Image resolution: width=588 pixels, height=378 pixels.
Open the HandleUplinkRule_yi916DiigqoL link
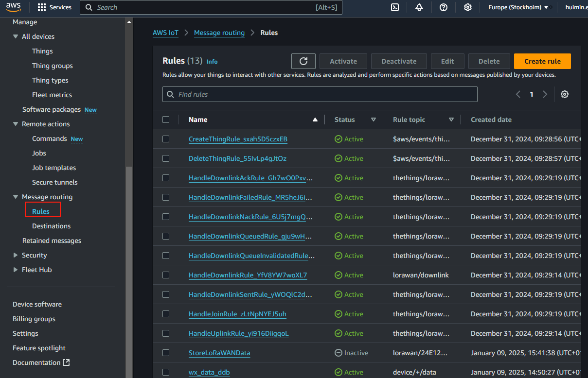click(239, 333)
